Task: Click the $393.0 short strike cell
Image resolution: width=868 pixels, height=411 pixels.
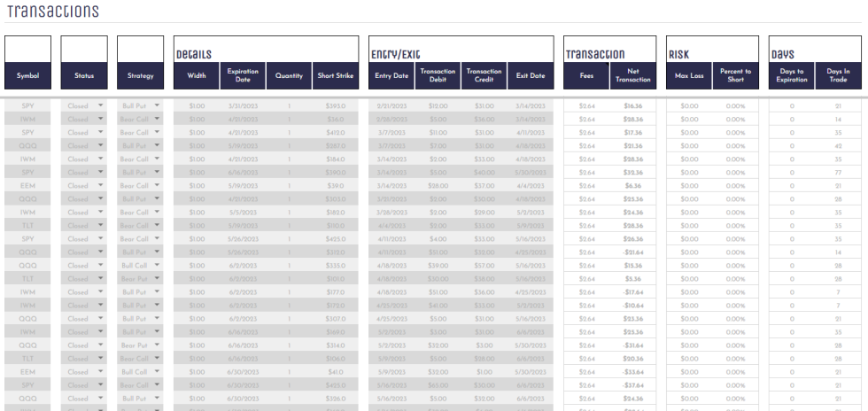Action: (x=336, y=105)
